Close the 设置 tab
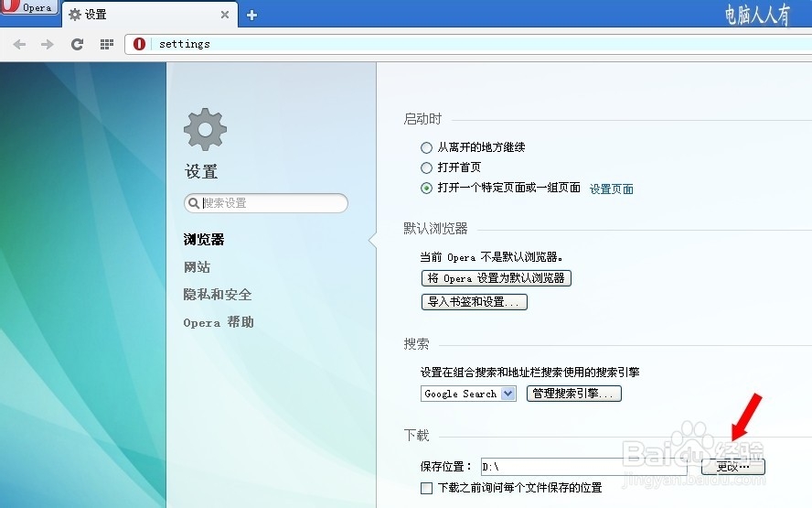Image resolution: width=812 pixels, height=508 pixels. click(225, 15)
